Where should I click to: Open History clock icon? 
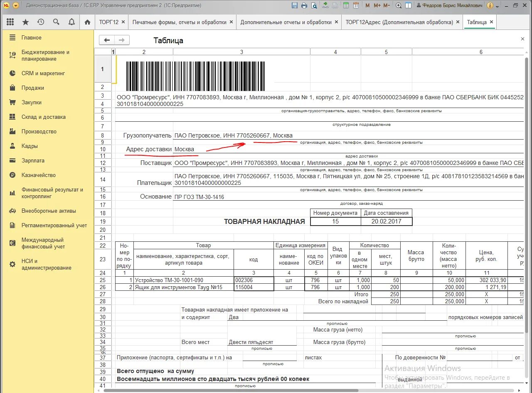coord(41,22)
